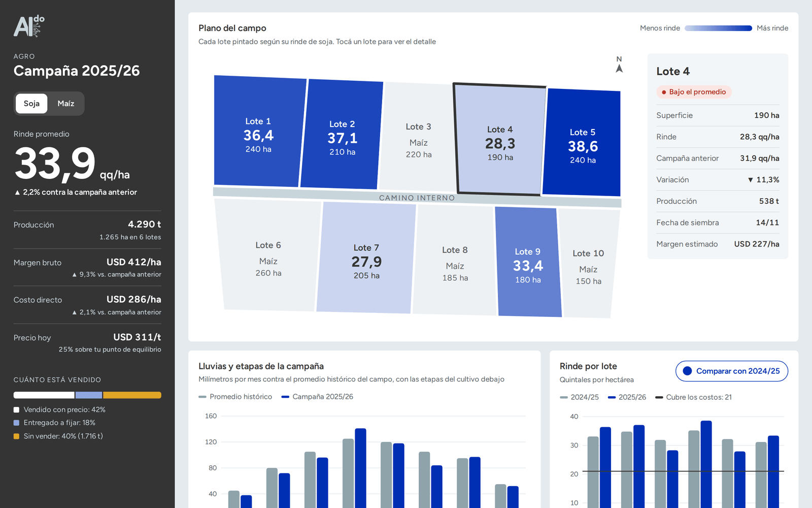Open Lote 3 Maíz plot

point(418,137)
